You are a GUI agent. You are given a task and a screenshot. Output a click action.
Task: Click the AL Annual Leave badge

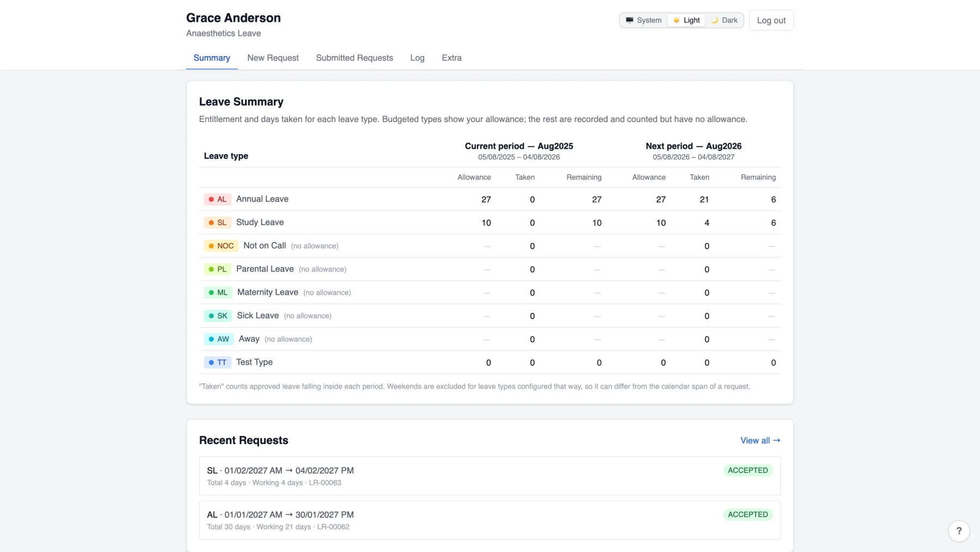pyautogui.click(x=218, y=199)
